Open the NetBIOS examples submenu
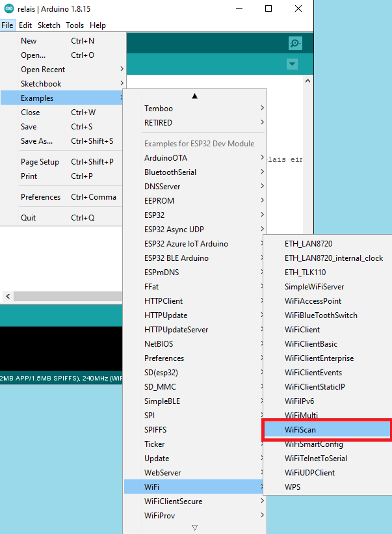This screenshot has height=534, width=392. point(194,344)
